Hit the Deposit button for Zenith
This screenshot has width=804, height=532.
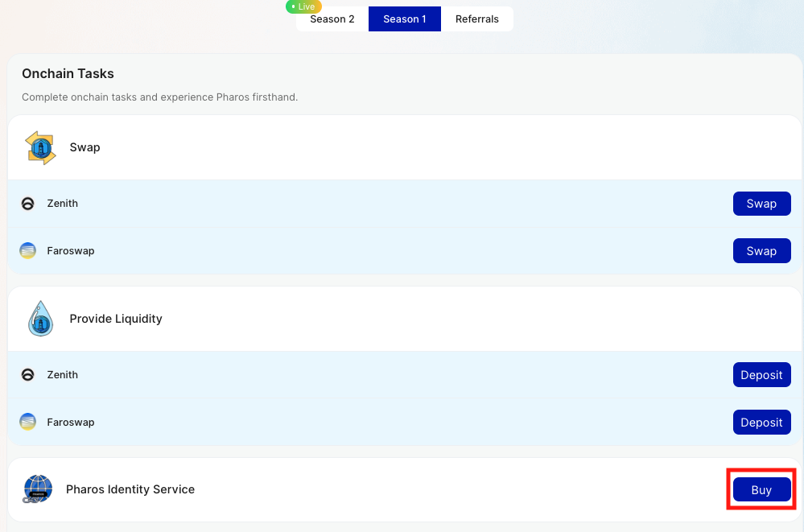click(761, 375)
